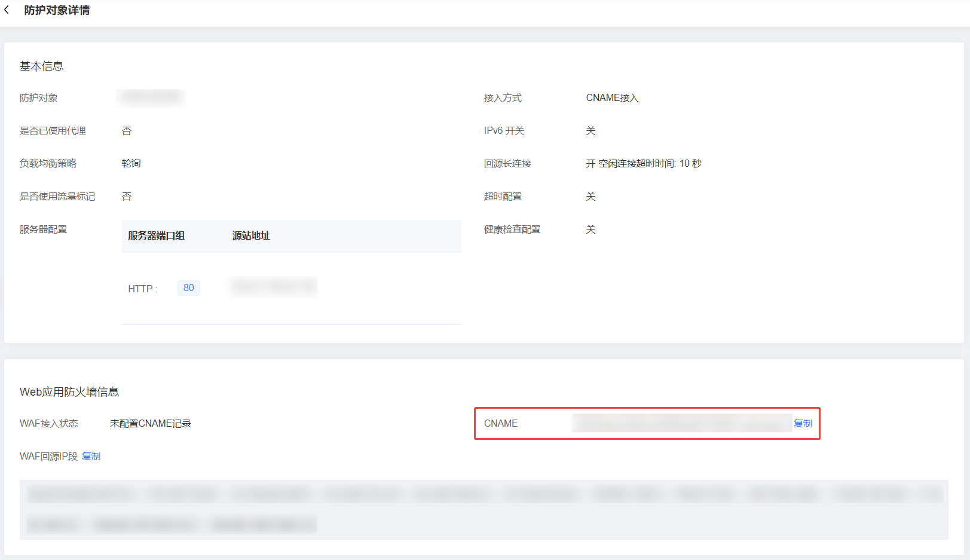Click the WAF回源IP段 blurred IP list box
Screen dimensions: 970x560
tap(483, 509)
